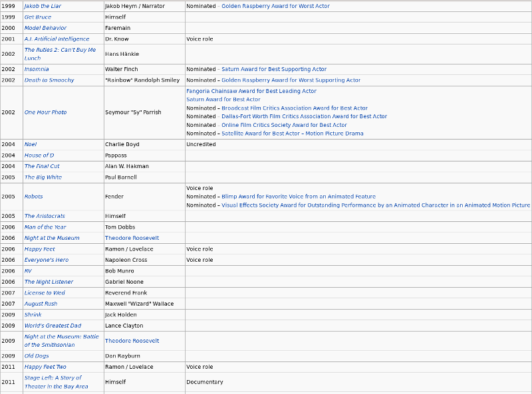Click The Final Cut film link
Image resolution: width=532 pixels, height=394 pixels.
pos(42,166)
